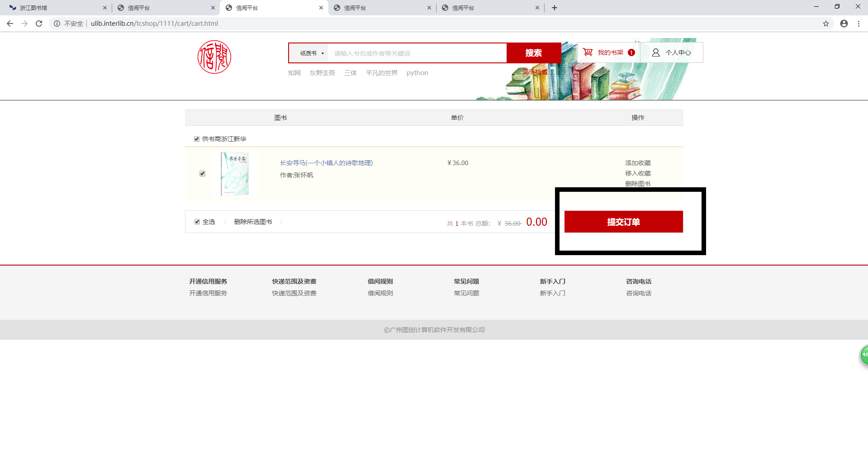Click the site info icon in address bar
Image resolution: width=868 pixels, height=470 pixels.
pos(57,24)
